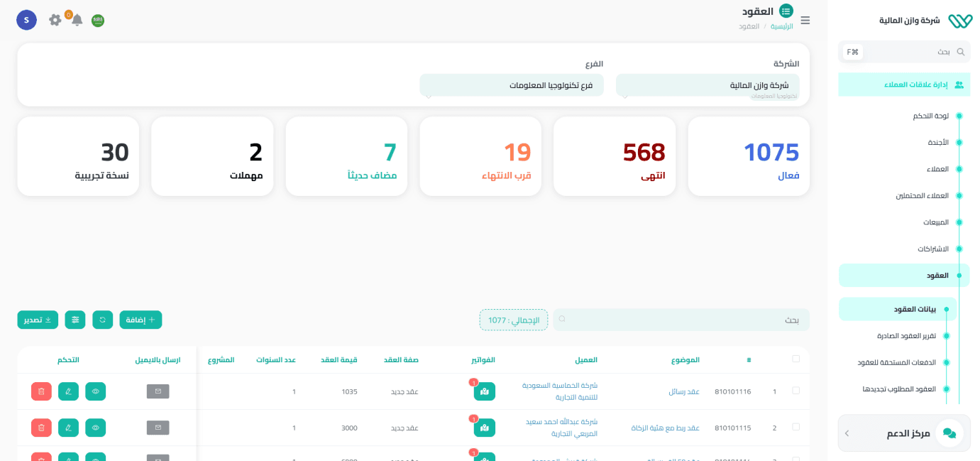Edit contract 810101115 using the pencil icon
Screen dimensions: 980x461
coord(68,428)
